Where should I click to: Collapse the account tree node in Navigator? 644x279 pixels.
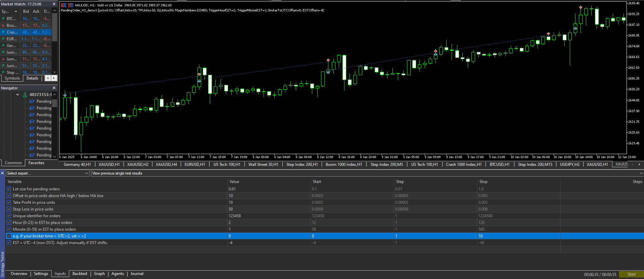[18, 95]
